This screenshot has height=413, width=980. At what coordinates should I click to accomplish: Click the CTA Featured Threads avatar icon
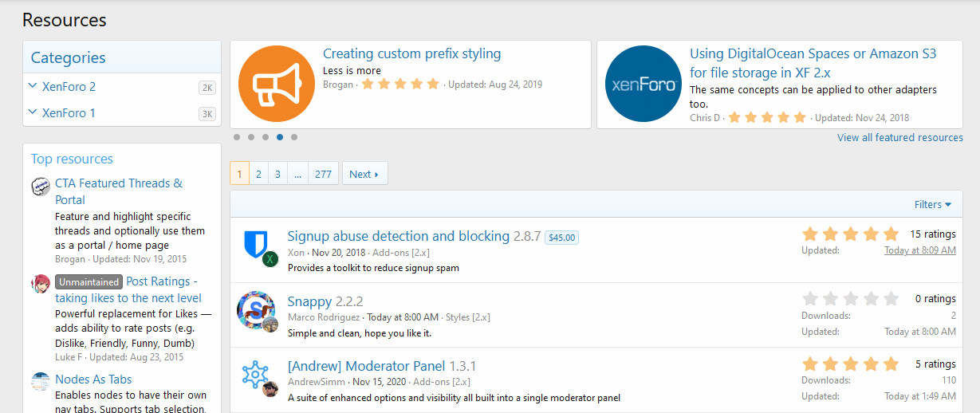click(41, 187)
